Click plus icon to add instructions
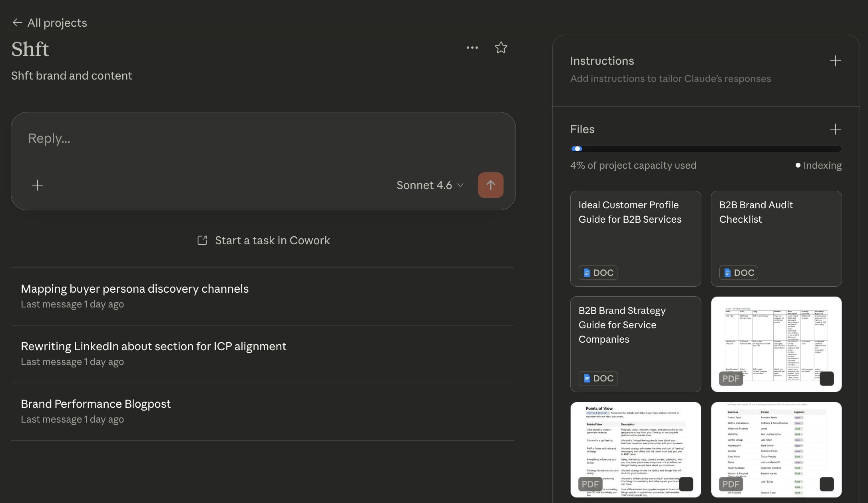This screenshot has width=868, height=503. click(835, 61)
